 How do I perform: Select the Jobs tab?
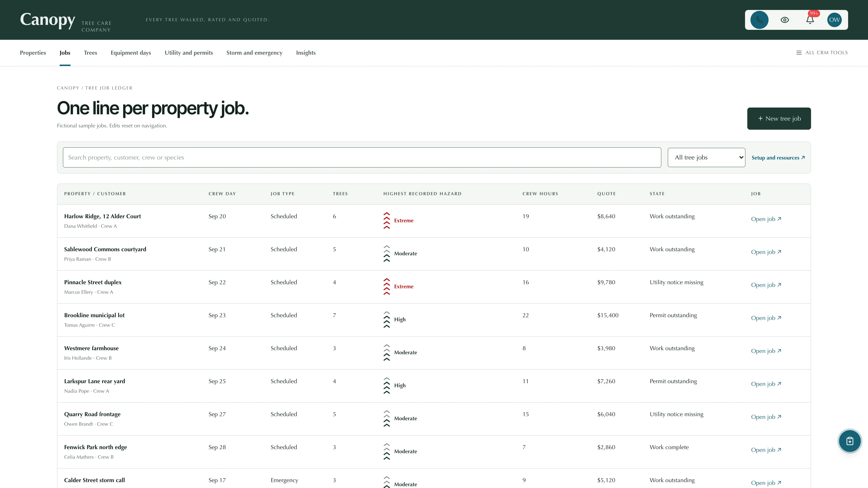pos(65,53)
